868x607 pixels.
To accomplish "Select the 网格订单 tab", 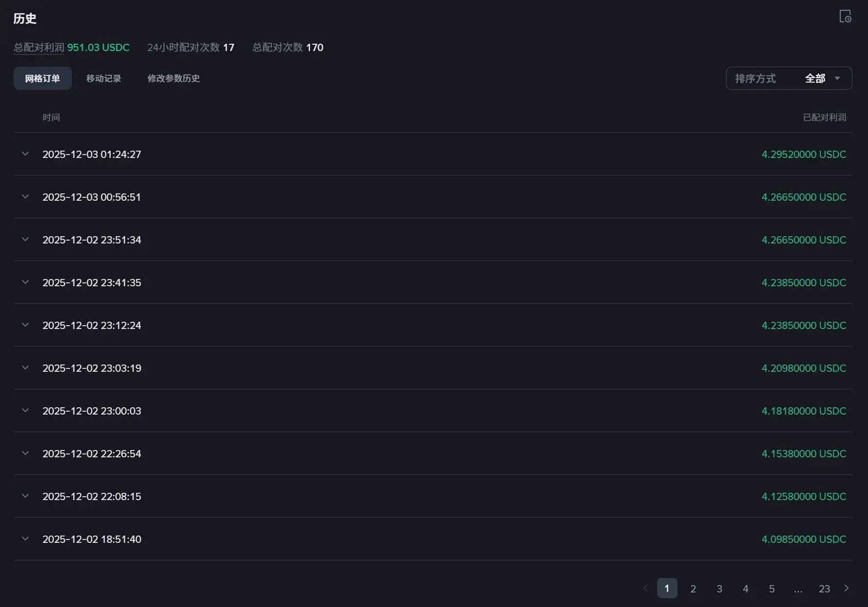I will [x=42, y=78].
